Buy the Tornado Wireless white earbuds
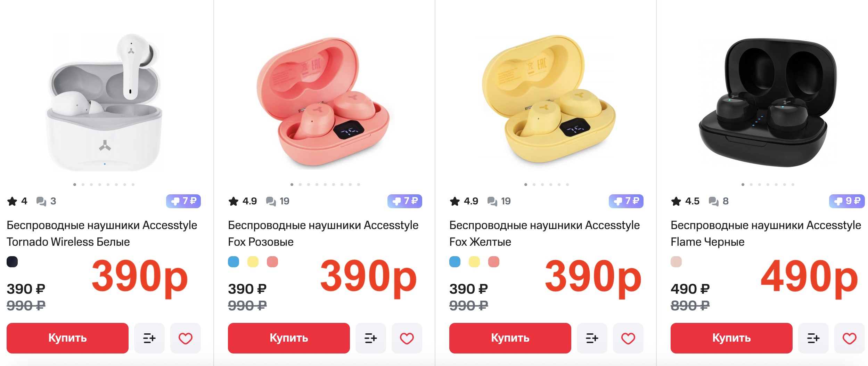Image resolution: width=868 pixels, height=366 pixels. point(67,338)
